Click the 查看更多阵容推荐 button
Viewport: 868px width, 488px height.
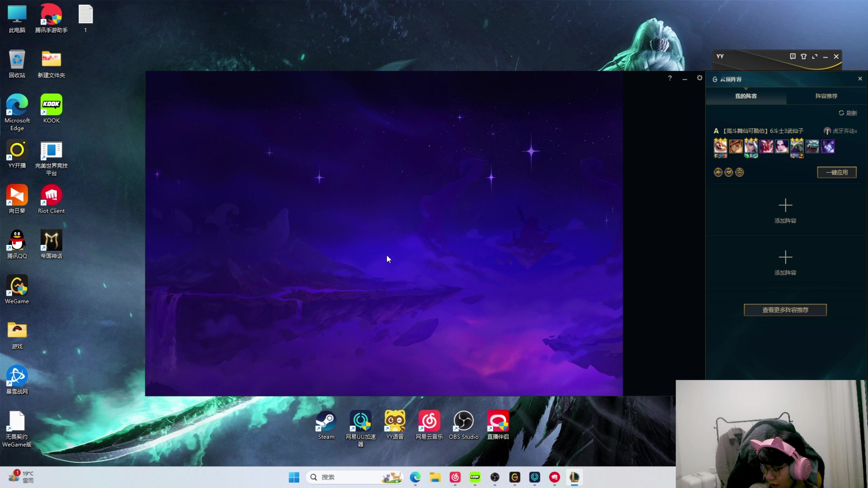click(x=785, y=310)
